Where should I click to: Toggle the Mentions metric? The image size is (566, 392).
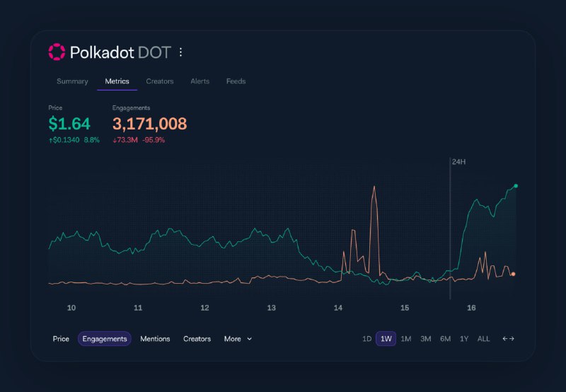[155, 339]
